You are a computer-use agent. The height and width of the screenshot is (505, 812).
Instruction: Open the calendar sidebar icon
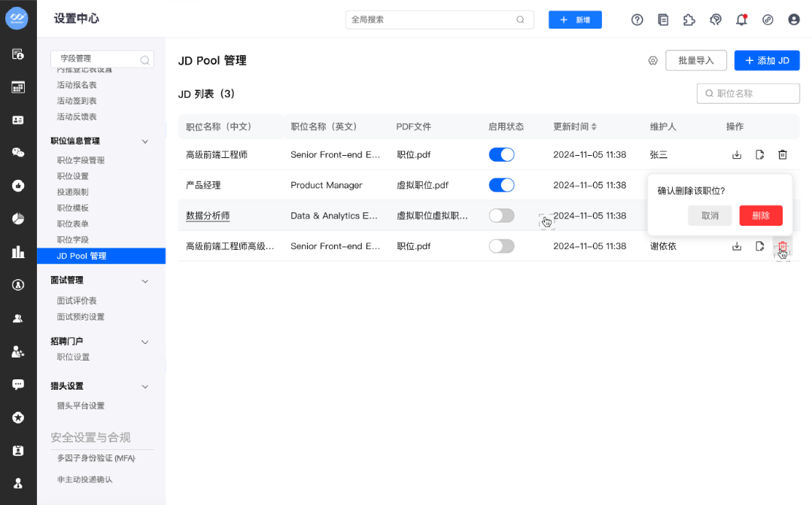pos(18,87)
